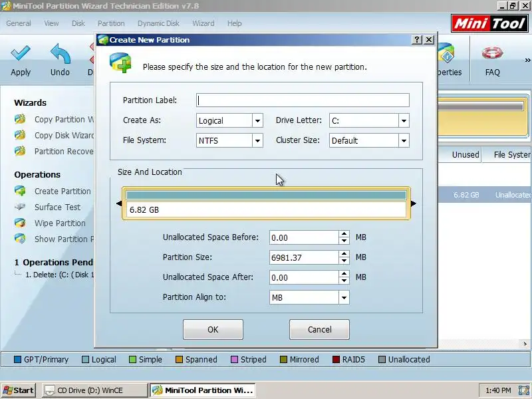Click the disk map bar in main window

pos(483,115)
